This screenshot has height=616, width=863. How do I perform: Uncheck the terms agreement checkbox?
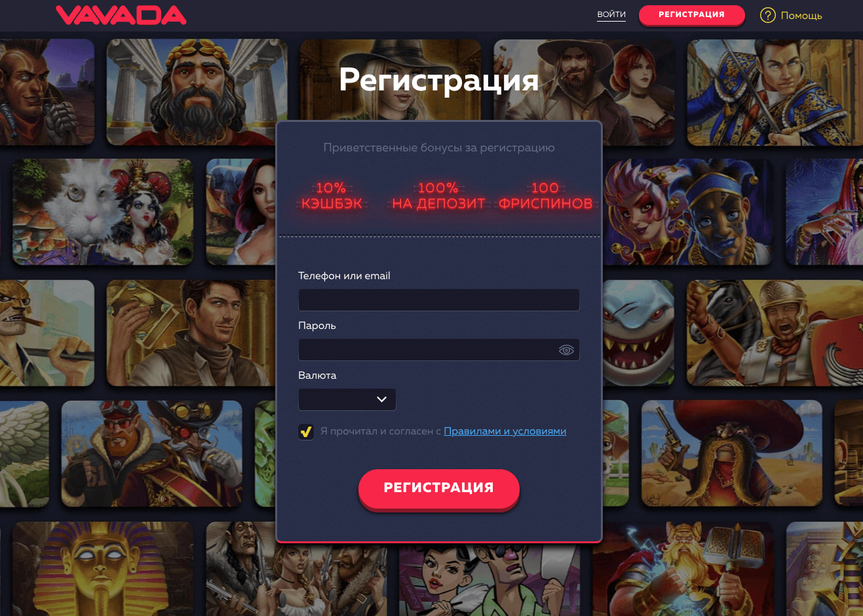coord(306,431)
